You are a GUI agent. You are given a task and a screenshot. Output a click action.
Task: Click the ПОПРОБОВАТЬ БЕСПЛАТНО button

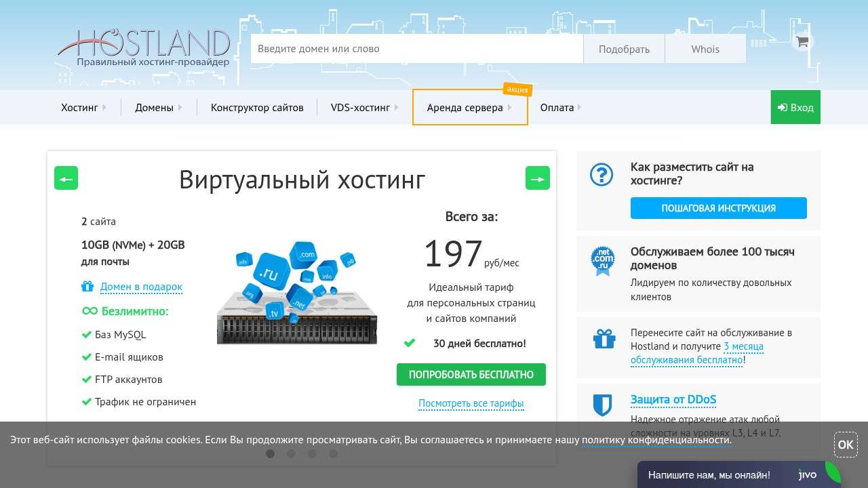[471, 374]
